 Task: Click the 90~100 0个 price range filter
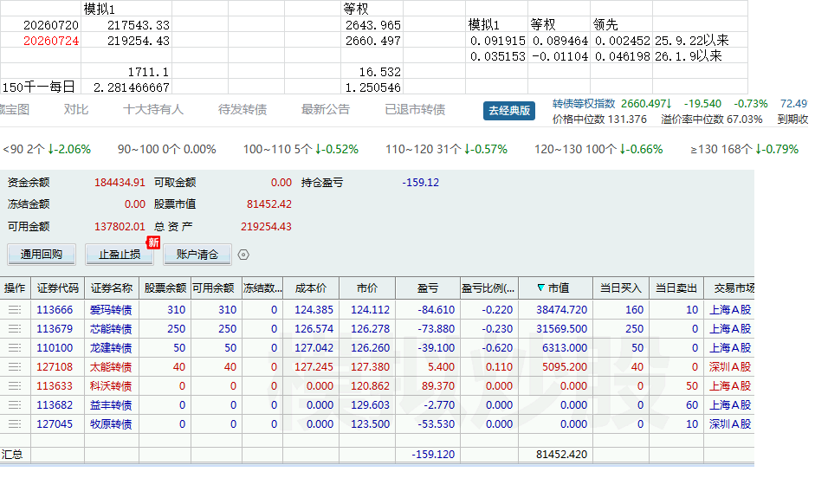166,150
